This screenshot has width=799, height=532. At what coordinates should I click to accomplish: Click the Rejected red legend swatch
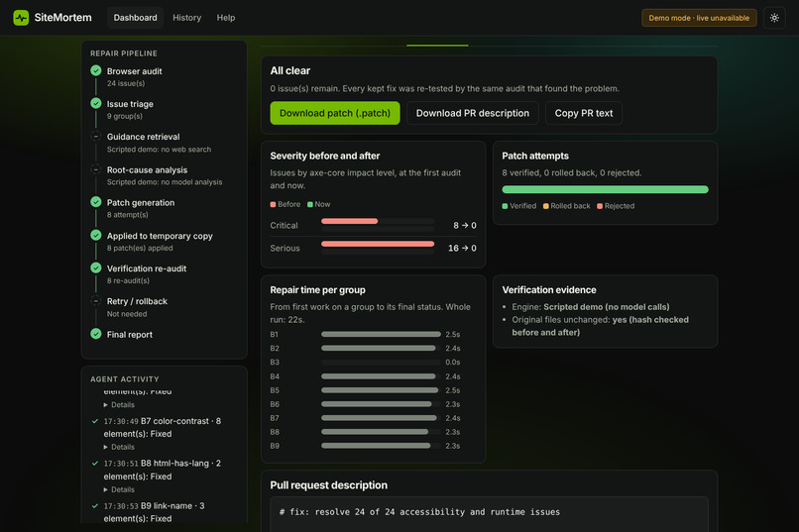(x=600, y=206)
